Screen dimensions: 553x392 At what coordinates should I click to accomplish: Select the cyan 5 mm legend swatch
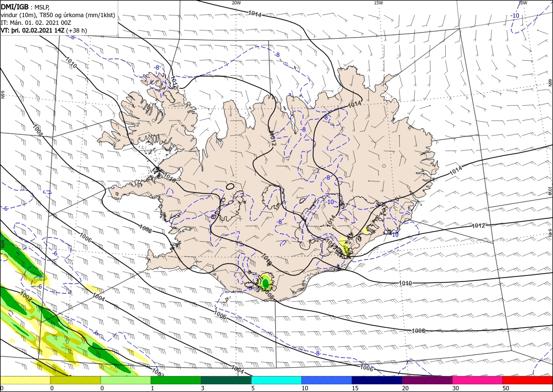point(276,380)
